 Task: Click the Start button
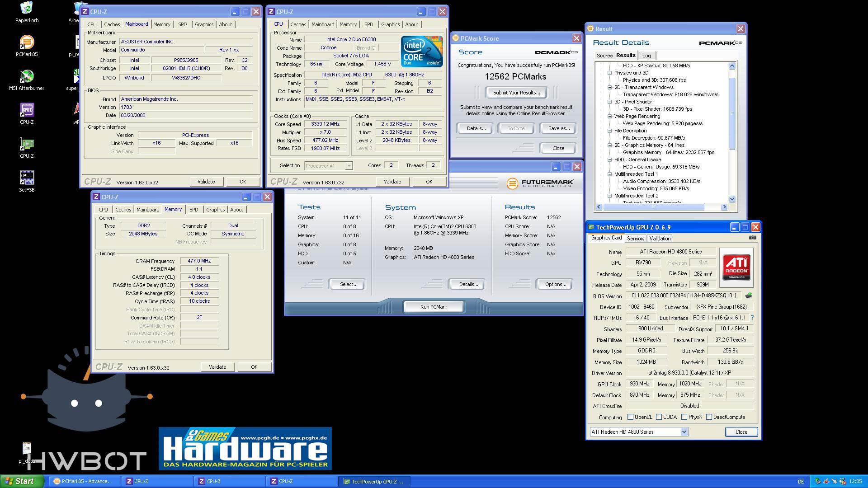click(x=22, y=481)
